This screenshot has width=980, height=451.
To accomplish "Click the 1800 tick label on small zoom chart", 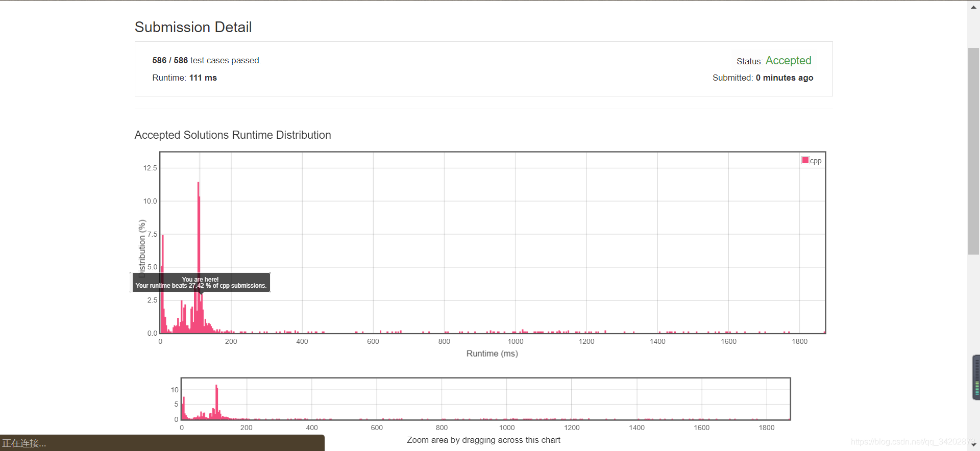I will tap(767, 428).
